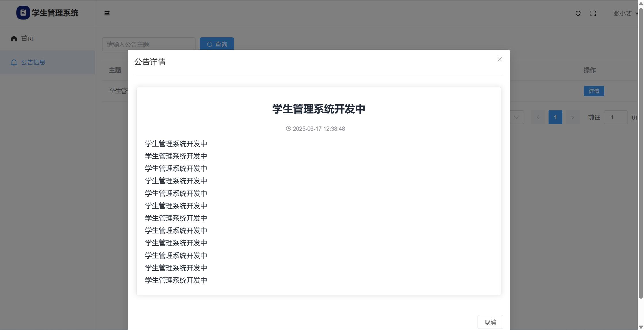Viewport: 644px width, 330px height.
Task: Click the go-to page number field
Action: 615,117
